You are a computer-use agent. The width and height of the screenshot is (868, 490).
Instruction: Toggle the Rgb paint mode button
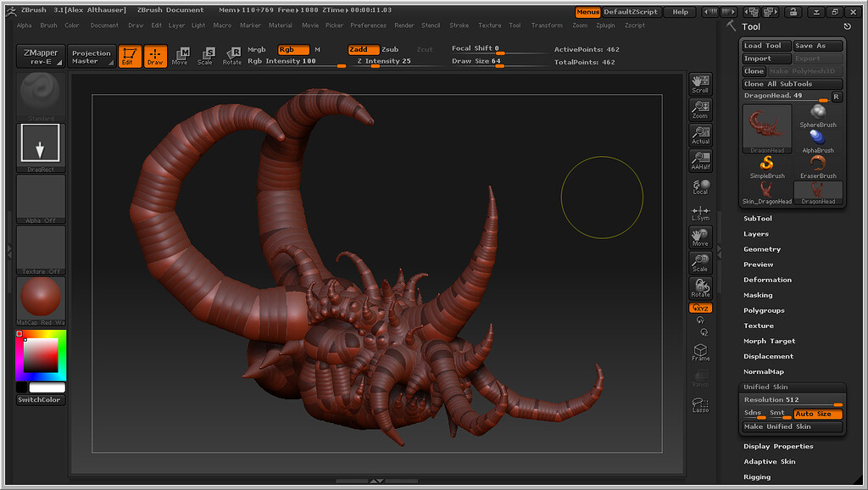[295, 50]
